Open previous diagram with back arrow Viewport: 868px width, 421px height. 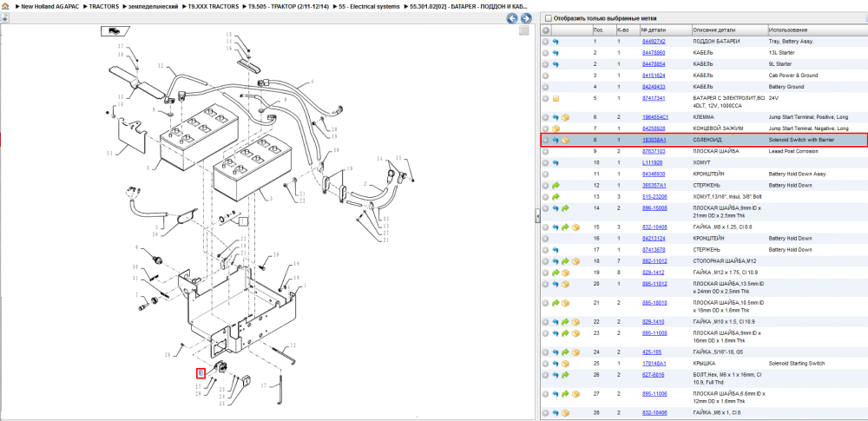513,18
